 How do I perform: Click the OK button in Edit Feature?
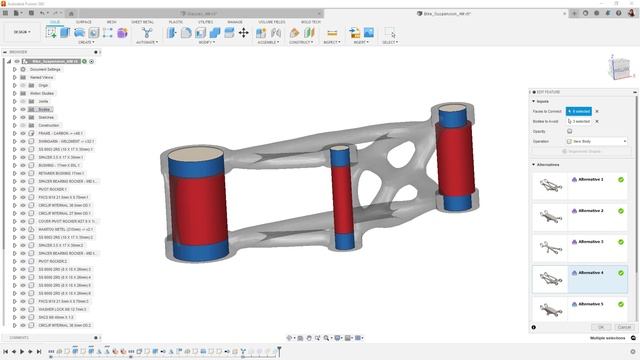[601, 327]
